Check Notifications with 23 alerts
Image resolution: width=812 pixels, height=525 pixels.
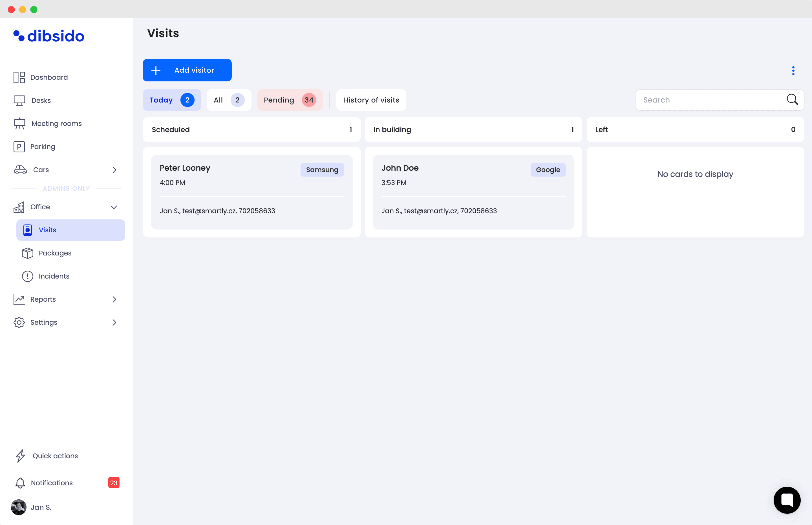(52, 483)
